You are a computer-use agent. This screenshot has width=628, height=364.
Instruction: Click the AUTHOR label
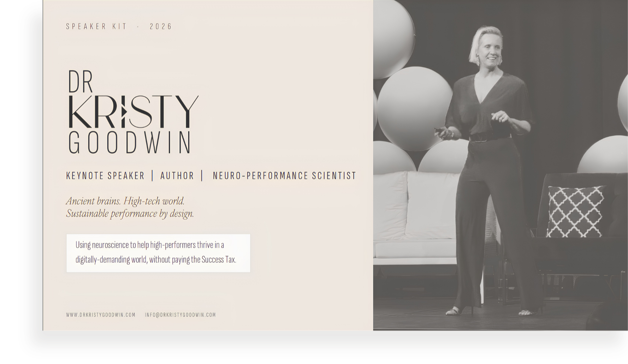click(x=177, y=175)
